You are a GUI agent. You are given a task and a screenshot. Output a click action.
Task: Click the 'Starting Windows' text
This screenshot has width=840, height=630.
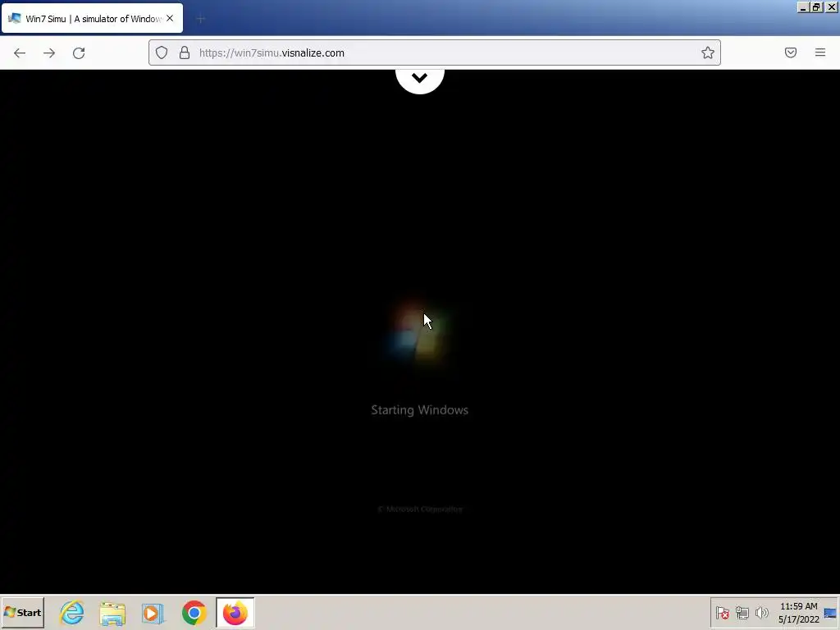click(419, 410)
